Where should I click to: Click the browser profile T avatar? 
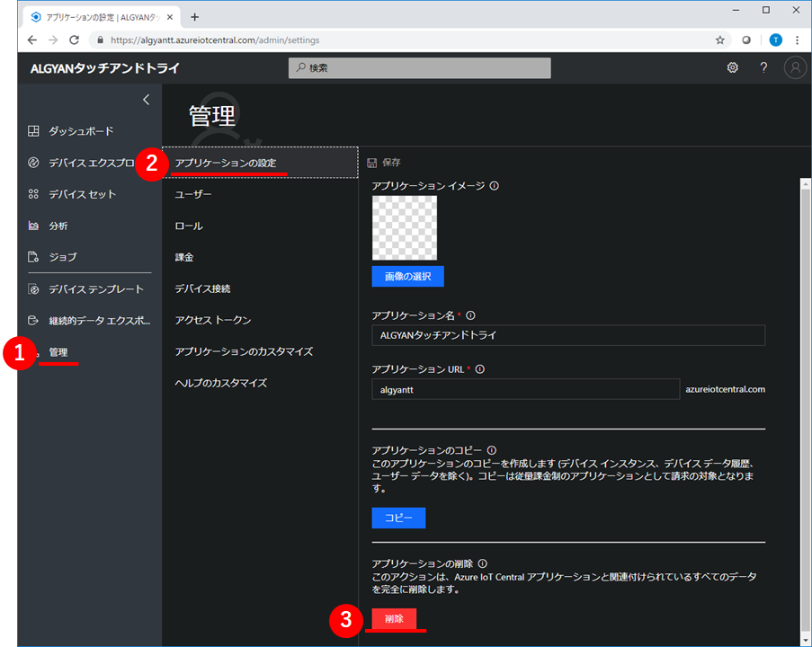tap(776, 40)
